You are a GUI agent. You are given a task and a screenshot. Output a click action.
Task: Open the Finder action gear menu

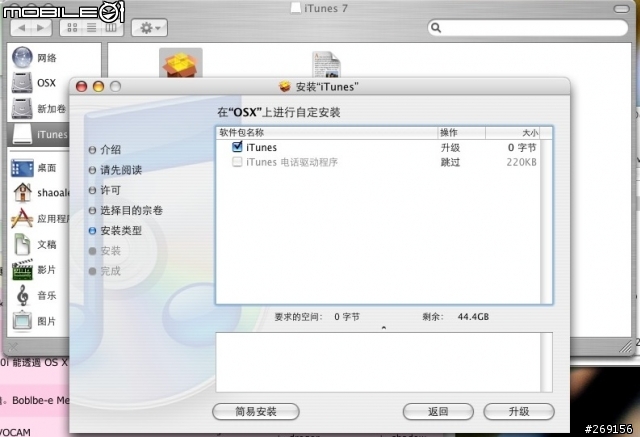tap(149, 28)
